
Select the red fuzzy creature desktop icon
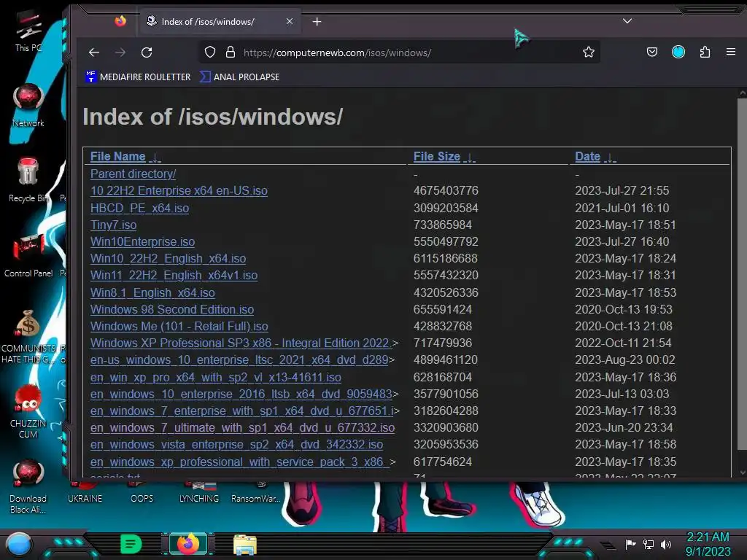click(28, 411)
